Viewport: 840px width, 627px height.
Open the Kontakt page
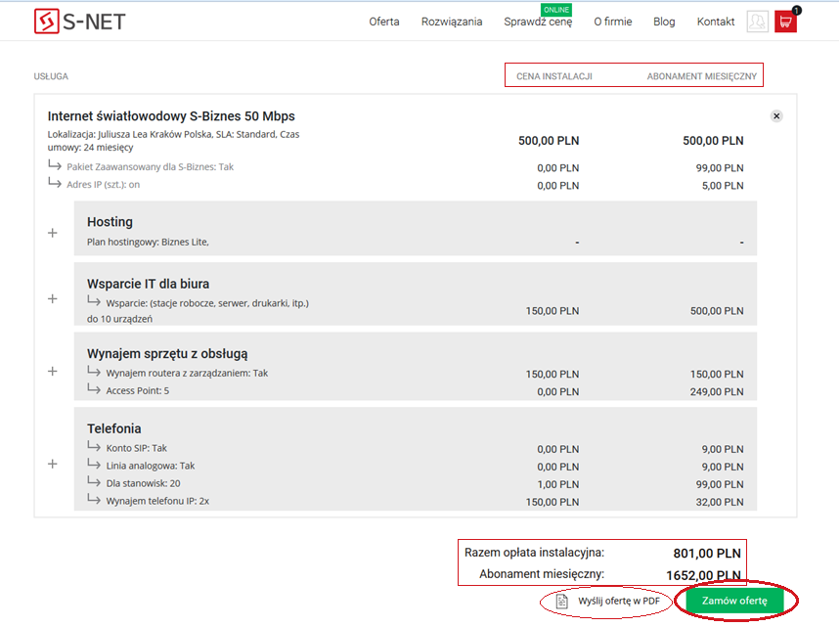[716, 22]
